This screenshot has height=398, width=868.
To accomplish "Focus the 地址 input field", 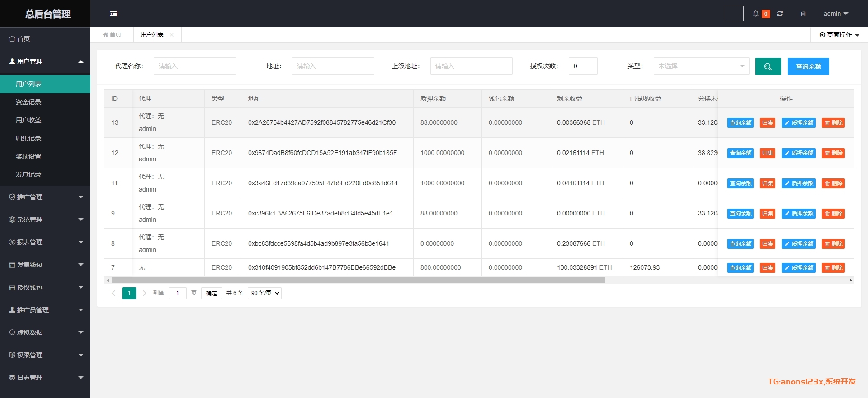I will tap(333, 66).
